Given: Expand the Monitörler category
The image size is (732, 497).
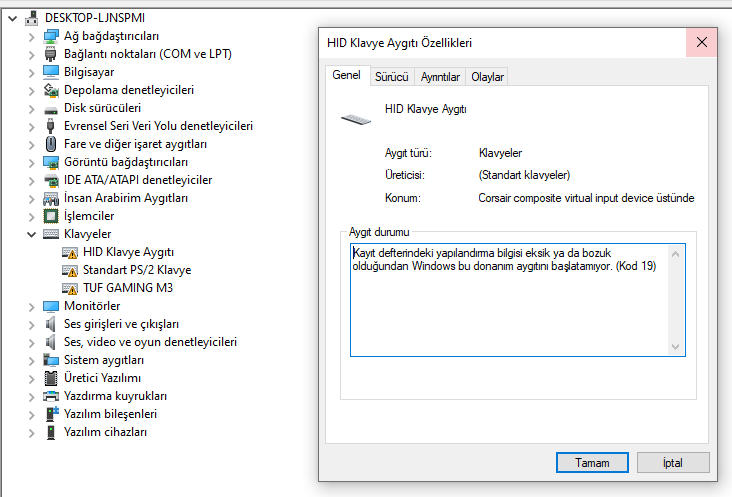Looking at the screenshot, I should point(31,306).
